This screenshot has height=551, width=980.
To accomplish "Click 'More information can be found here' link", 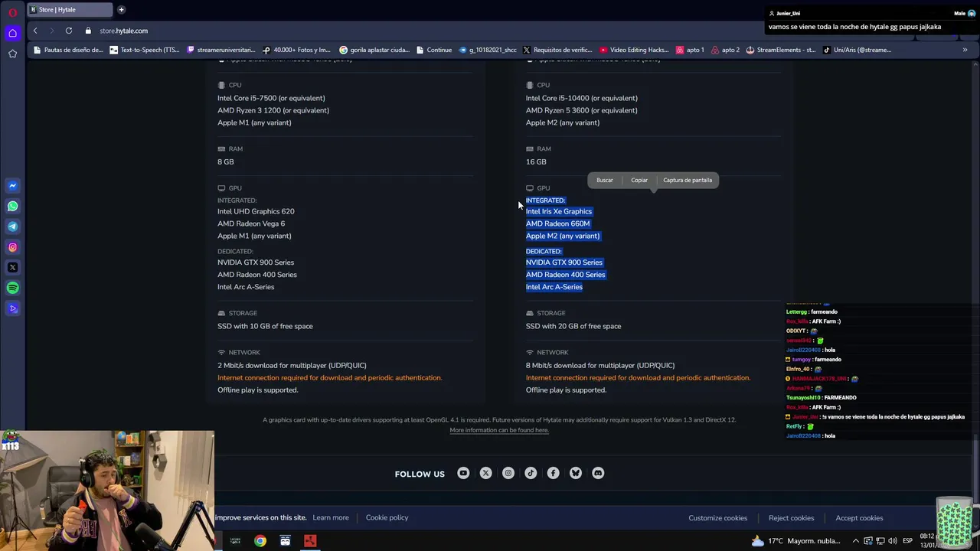I will [x=499, y=430].
